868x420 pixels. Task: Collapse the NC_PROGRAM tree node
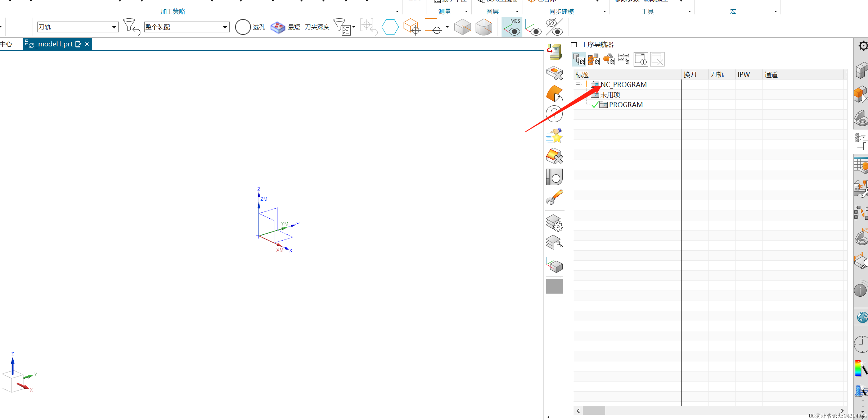(x=578, y=85)
